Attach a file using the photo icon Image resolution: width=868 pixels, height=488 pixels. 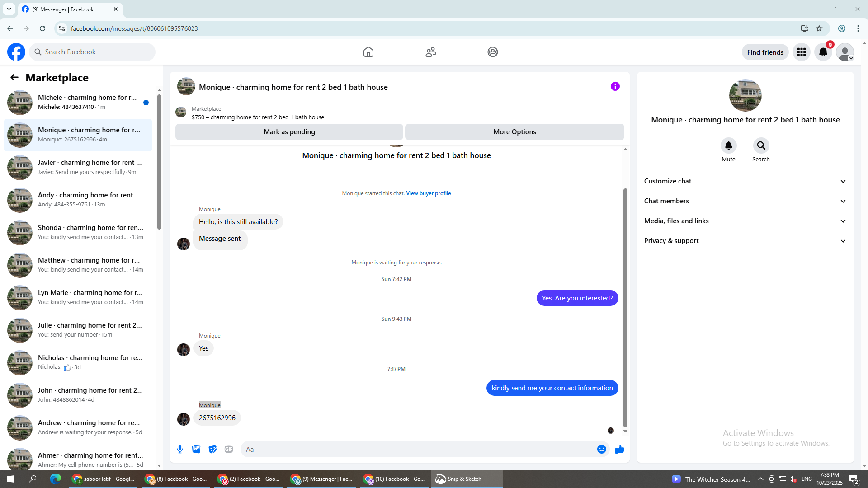196,449
